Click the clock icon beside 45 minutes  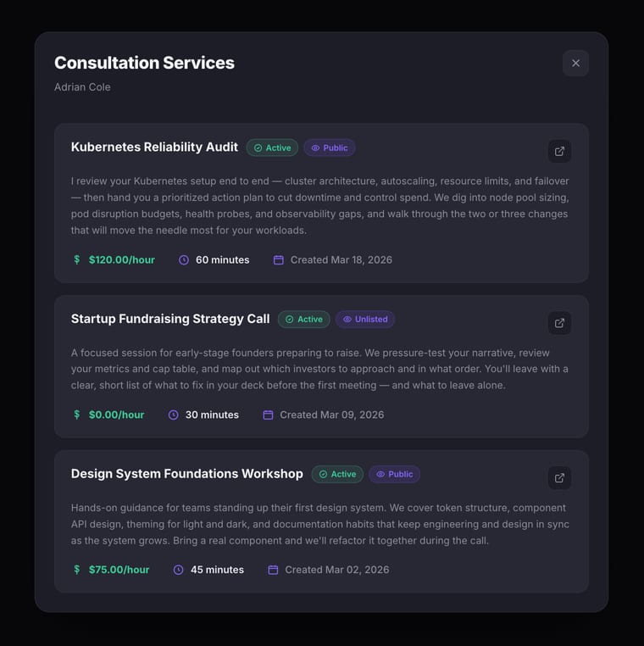click(178, 570)
